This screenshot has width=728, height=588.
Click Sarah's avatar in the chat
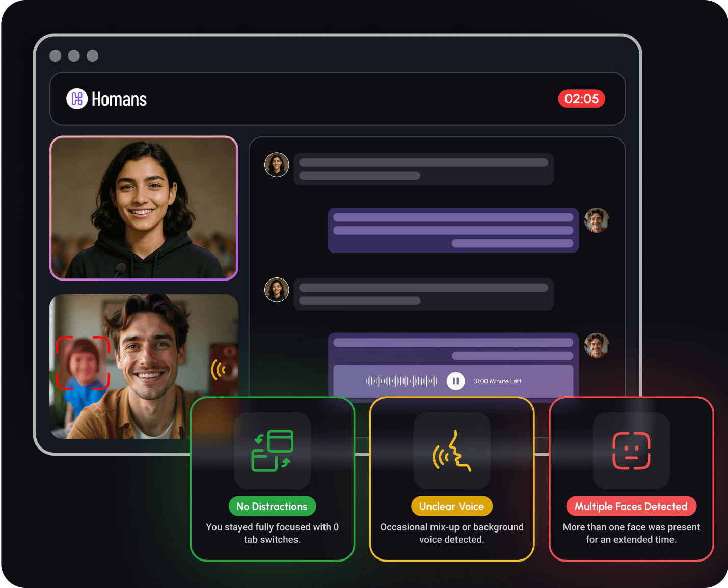point(277,164)
